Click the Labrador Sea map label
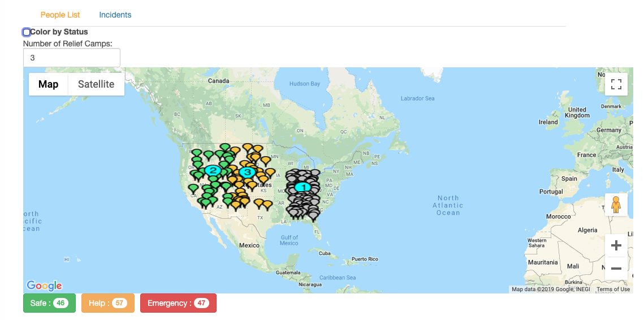 pyautogui.click(x=417, y=98)
